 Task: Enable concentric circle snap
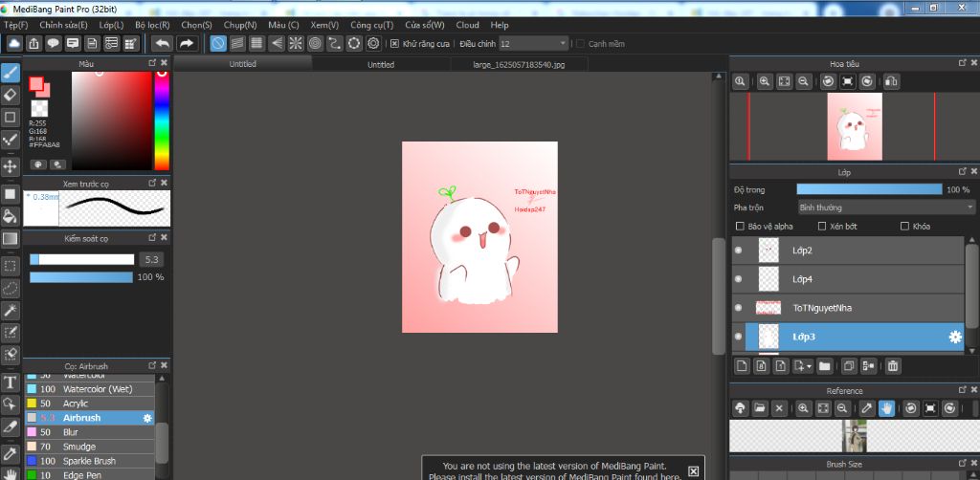[x=315, y=43]
